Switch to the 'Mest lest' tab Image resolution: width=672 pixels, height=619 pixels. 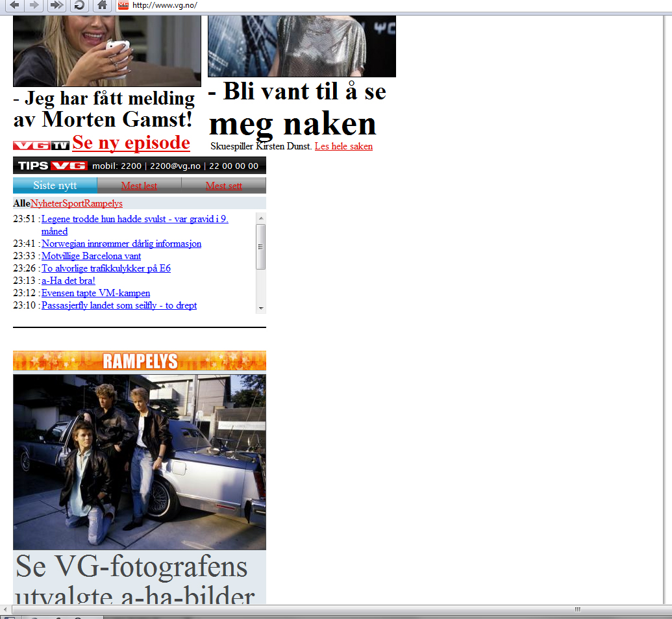[x=140, y=186]
